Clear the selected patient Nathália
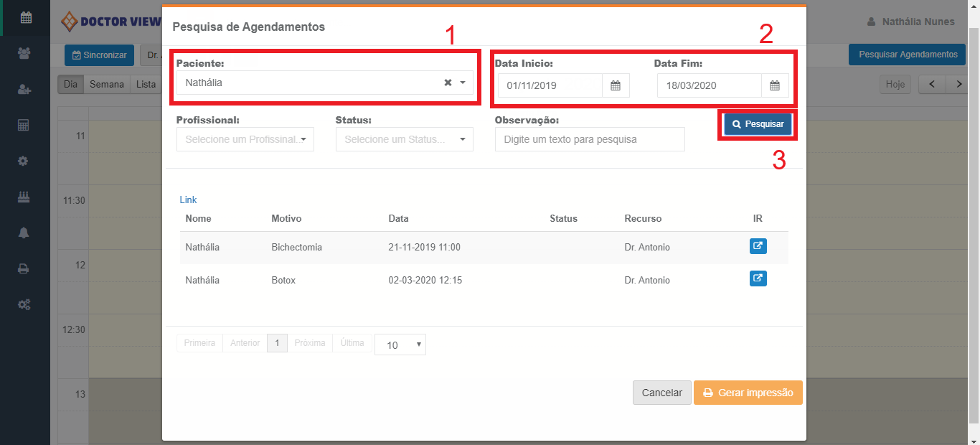The image size is (980, 445). [448, 83]
